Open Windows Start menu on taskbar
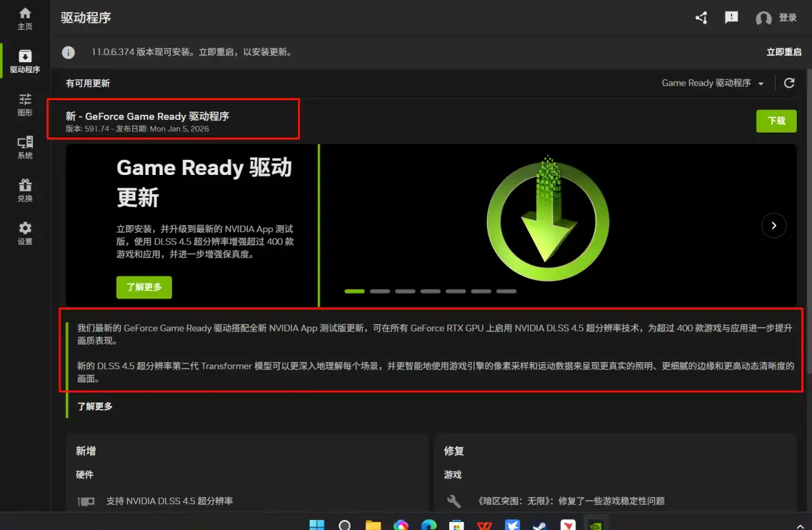Viewport: 812px width, 530px height. click(x=317, y=525)
